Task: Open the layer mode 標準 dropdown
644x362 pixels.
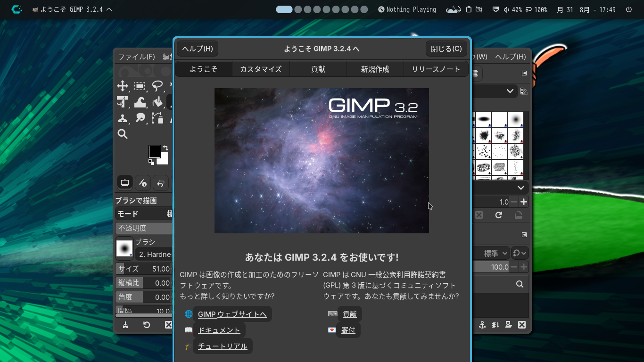Action: click(491, 253)
